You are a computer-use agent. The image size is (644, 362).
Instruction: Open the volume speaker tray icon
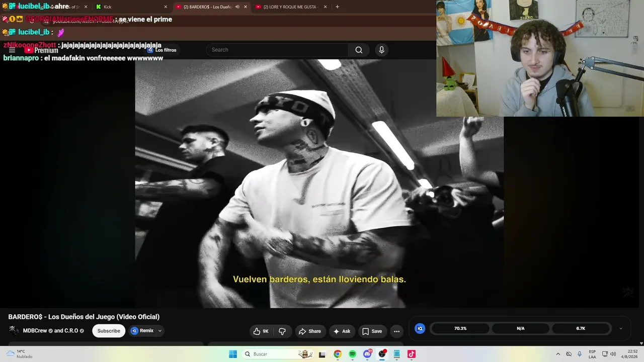pyautogui.click(x=613, y=354)
